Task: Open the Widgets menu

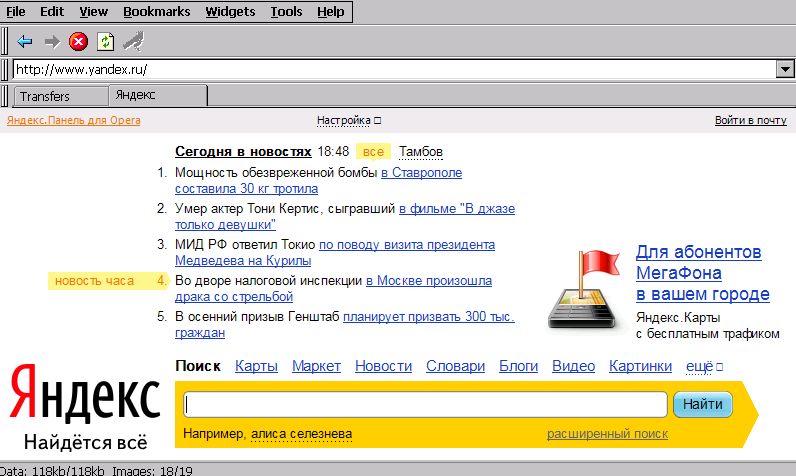Action: pos(230,12)
